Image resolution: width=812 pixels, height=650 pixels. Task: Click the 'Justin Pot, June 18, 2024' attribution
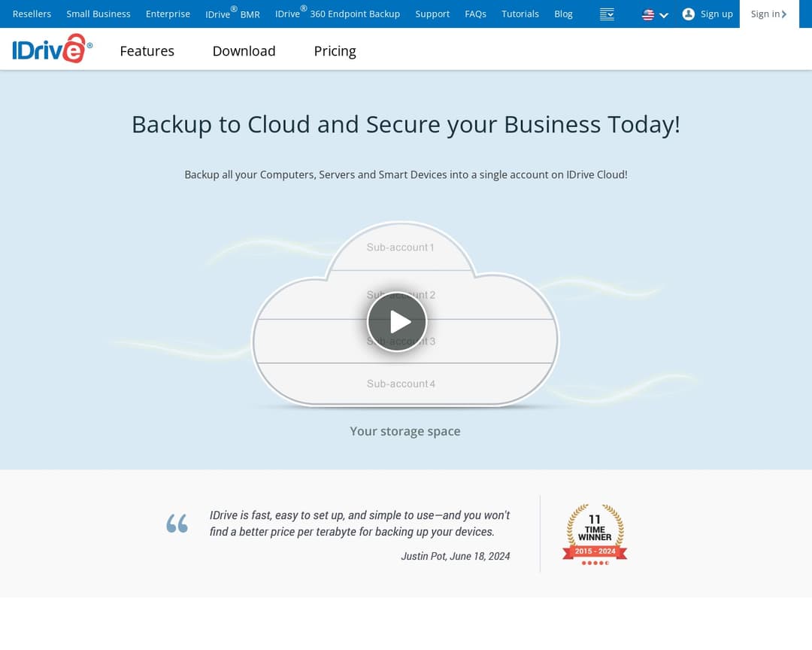(x=455, y=556)
